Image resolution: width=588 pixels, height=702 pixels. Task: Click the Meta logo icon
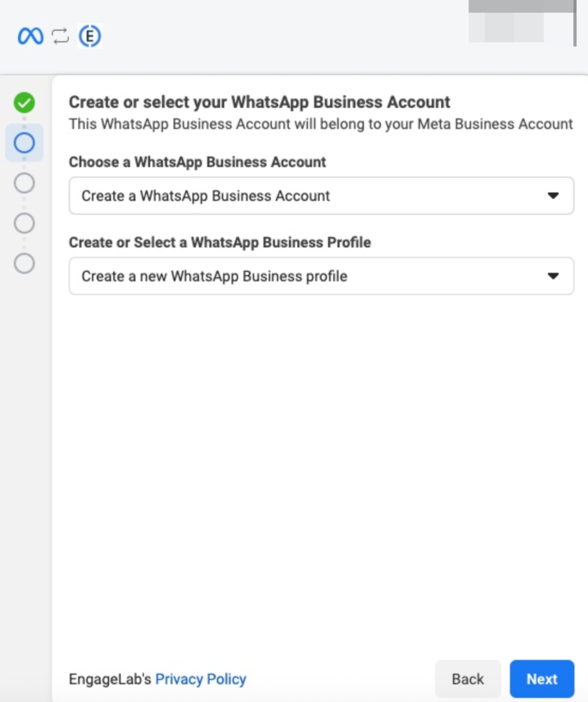pos(30,35)
